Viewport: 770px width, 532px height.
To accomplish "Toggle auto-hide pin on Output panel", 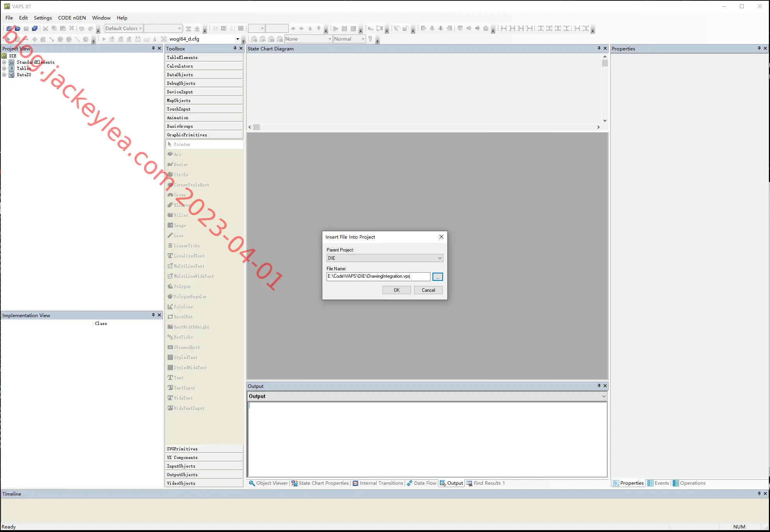I will click(599, 386).
